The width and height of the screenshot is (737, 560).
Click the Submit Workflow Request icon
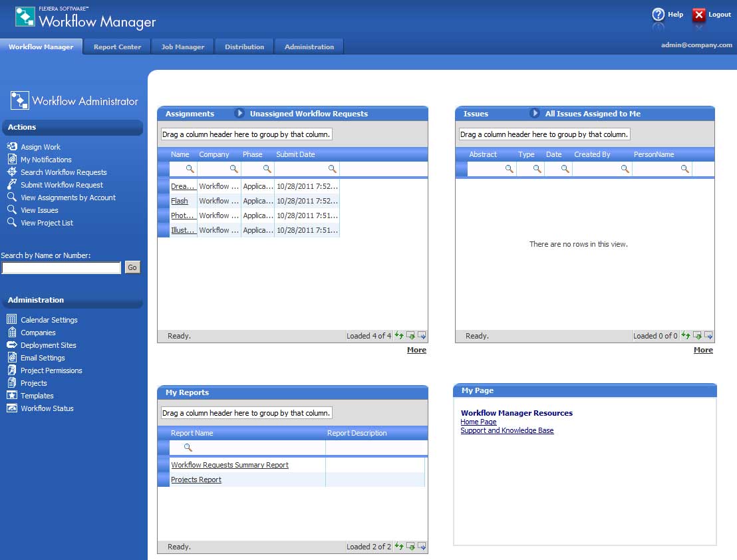click(12, 185)
